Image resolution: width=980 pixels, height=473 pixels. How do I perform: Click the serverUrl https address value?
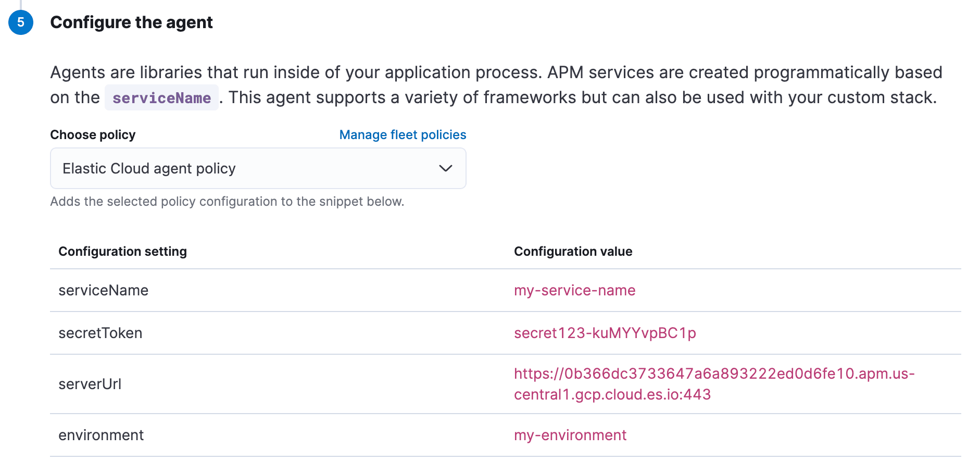tap(713, 374)
